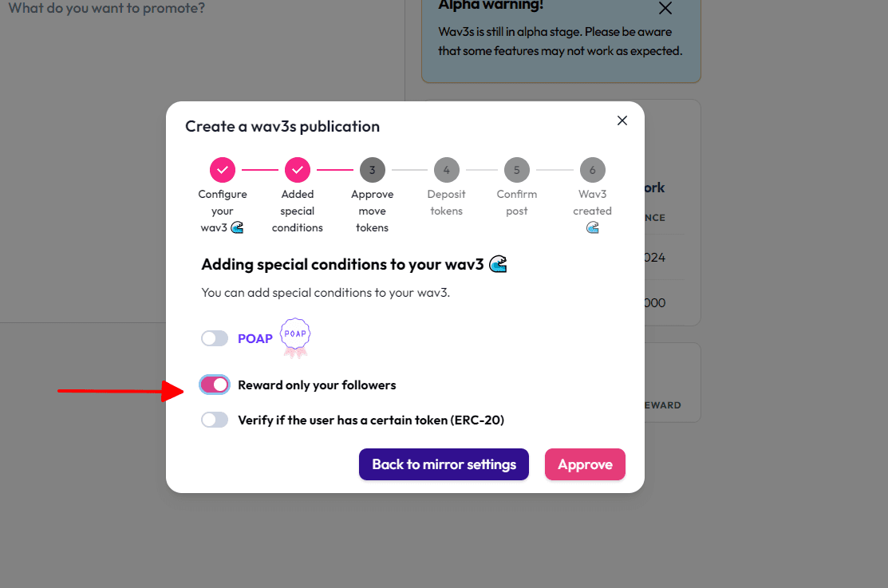Select step 5 Confirm post circle
This screenshot has height=588, width=888.
click(x=516, y=170)
